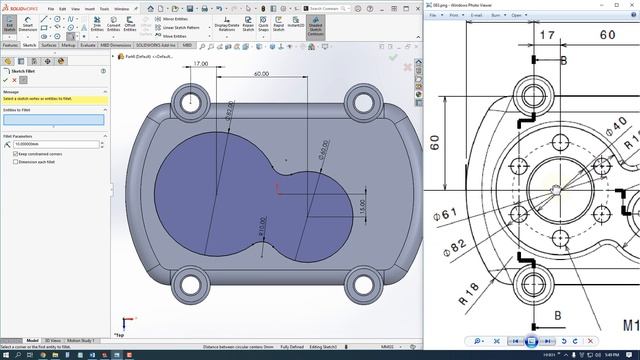Click the Sketch Fillet help icon
Viewport: 640px width, 360px height.
tap(103, 71)
